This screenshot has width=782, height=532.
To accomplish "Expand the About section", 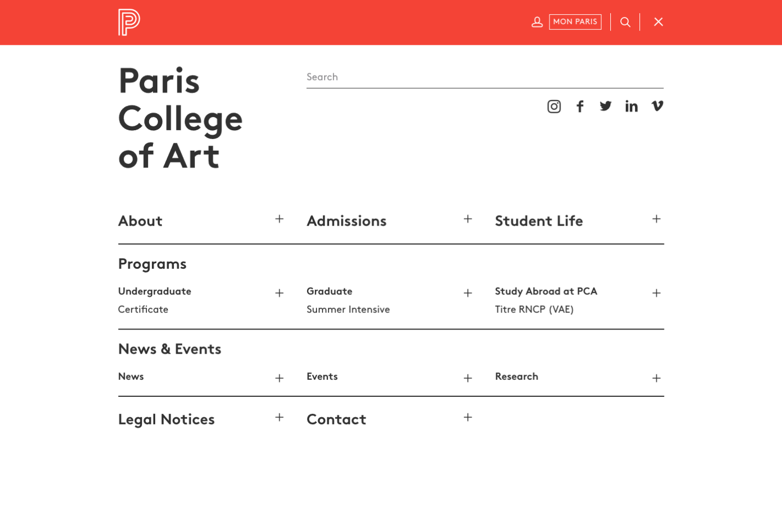I will coord(279,219).
